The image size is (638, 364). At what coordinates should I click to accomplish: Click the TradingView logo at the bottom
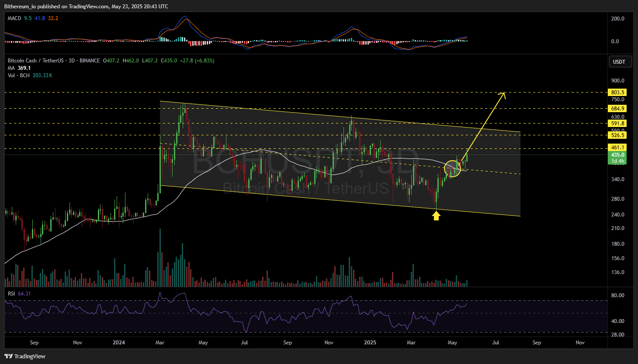pos(25,356)
